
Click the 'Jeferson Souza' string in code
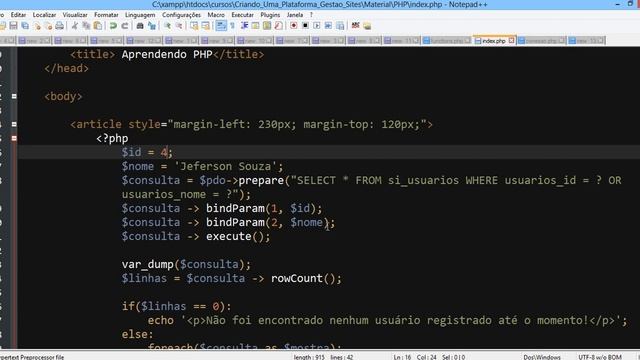[x=225, y=167]
